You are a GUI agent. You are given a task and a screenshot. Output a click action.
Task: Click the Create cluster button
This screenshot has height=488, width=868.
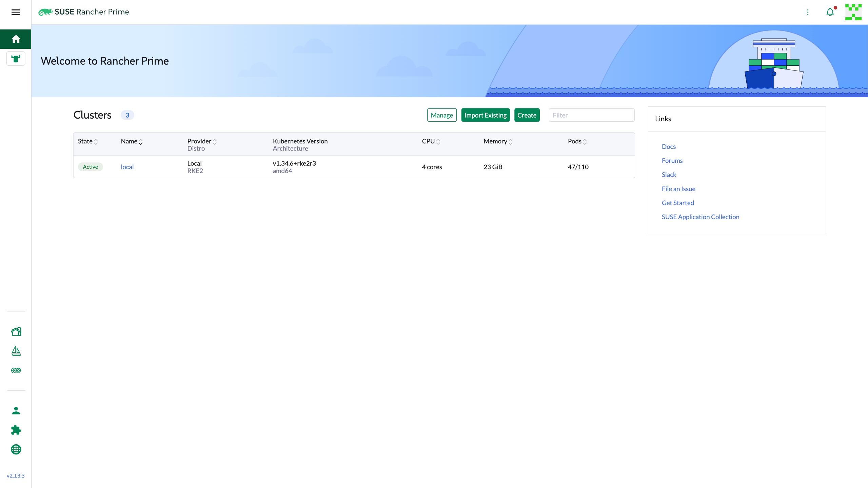[x=527, y=115]
